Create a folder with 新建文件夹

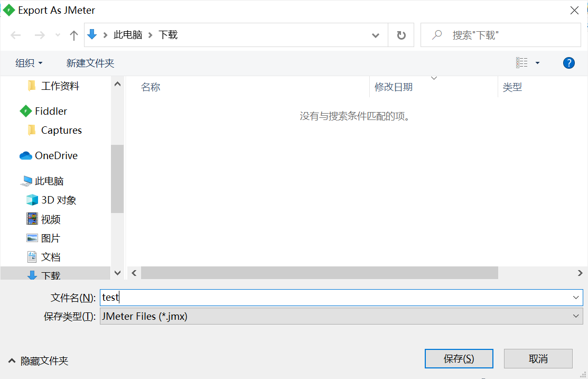point(90,63)
